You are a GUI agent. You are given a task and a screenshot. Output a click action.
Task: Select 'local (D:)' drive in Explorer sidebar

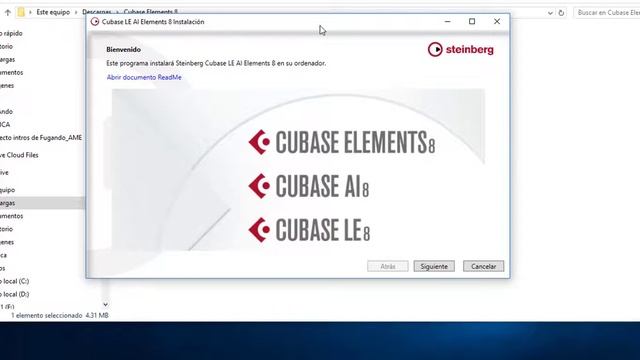15,294
